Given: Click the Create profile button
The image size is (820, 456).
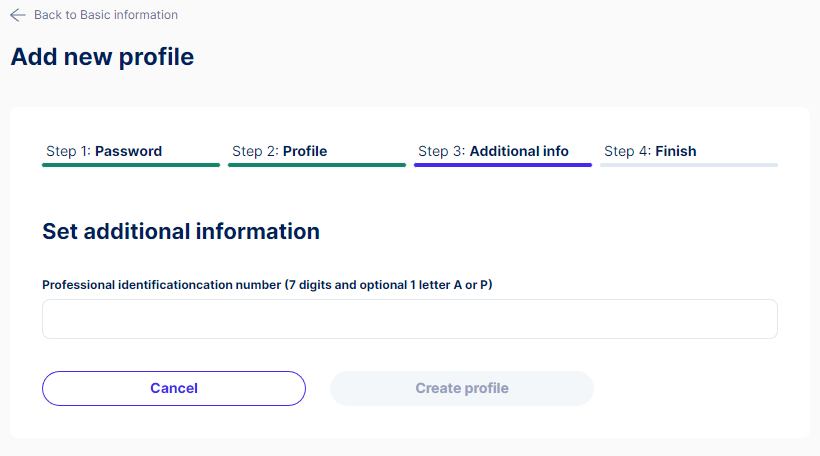Looking at the screenshot, I should (462, 389).
